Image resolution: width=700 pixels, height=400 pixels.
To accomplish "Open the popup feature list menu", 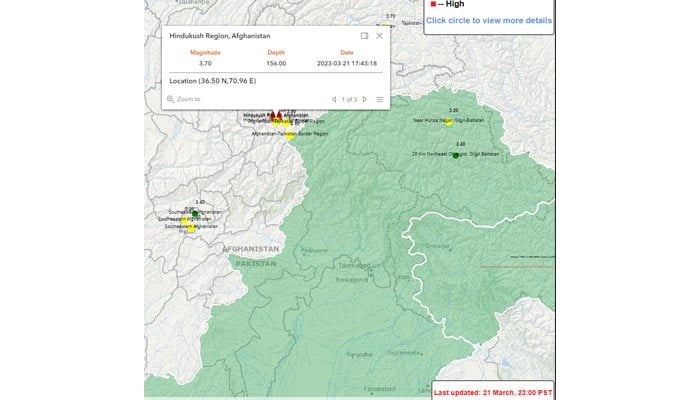I will pyautogui.click(x=380, y=99).
